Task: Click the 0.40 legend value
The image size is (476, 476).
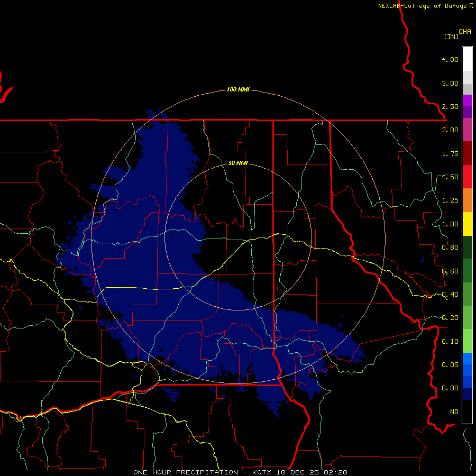Action: (450, 295)
